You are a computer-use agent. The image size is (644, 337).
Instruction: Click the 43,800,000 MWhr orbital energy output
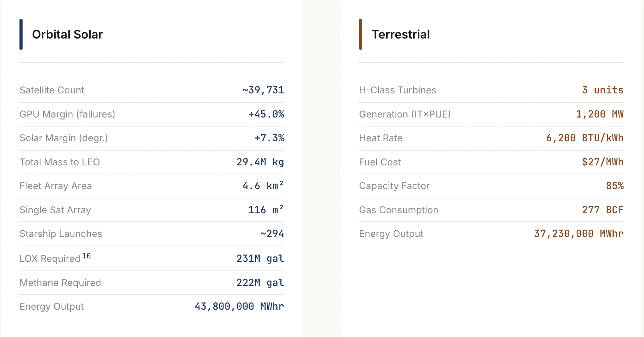click(x=239, y=307)
